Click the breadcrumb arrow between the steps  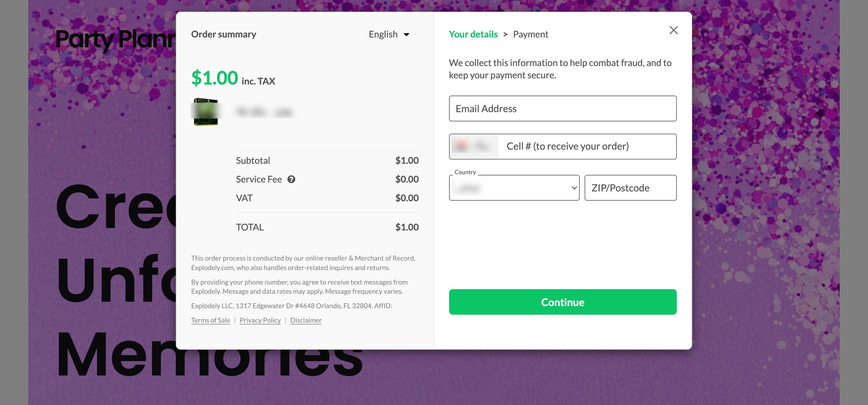tap(505, 34)
